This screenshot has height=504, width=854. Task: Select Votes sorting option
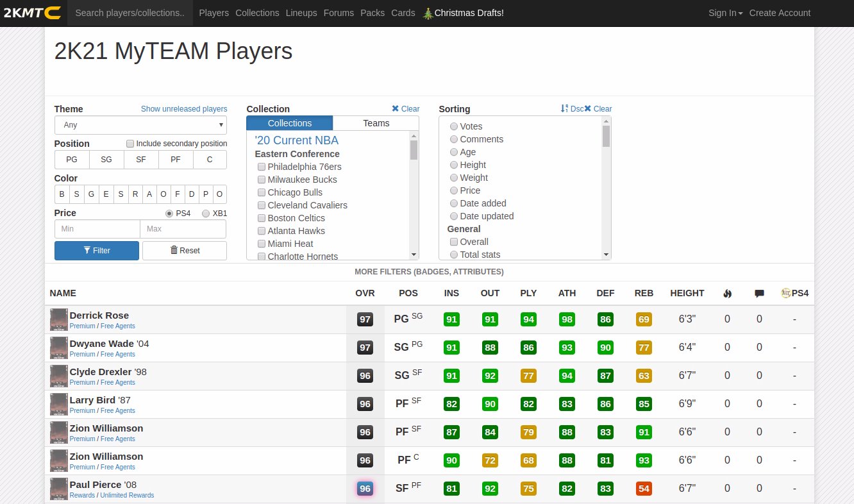(x=454, y=126)
